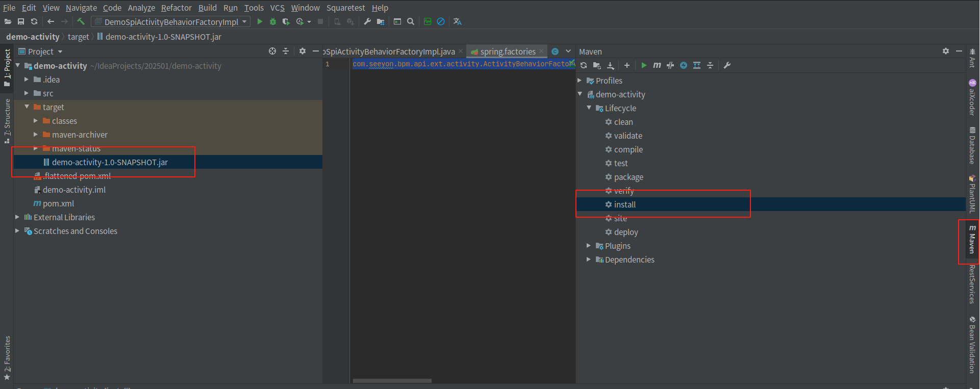
Task: Switch to spring.factories tab
Action: (x=507, y=51)
